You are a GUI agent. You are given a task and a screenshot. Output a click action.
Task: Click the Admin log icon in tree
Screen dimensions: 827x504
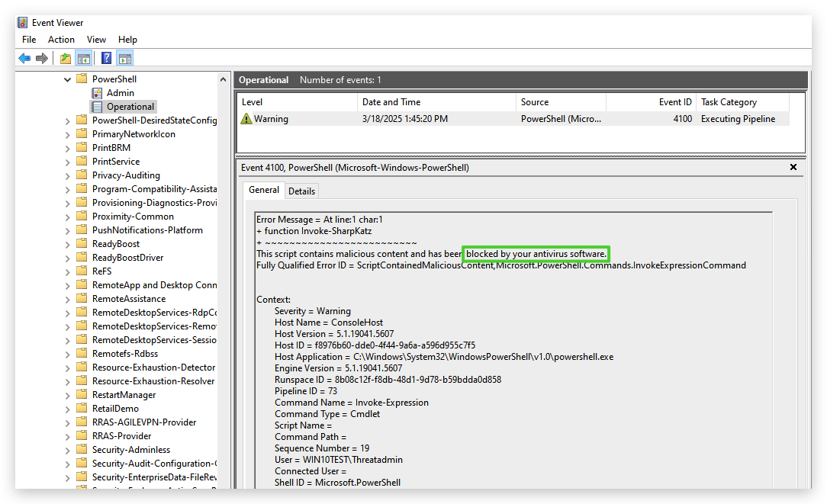pyautogui.click(x=97, y=93)
